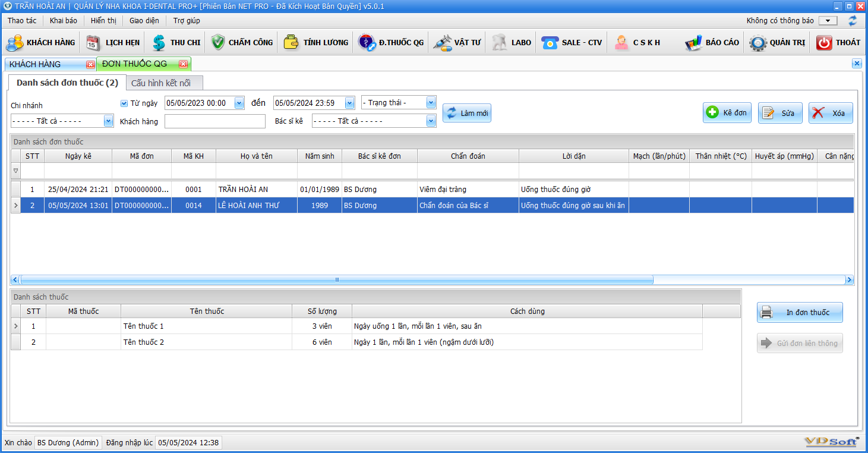868x453 pixels.
Task: Close the ĐƠN THUỐC QG tab with its X
Action: tap(183, 64)
